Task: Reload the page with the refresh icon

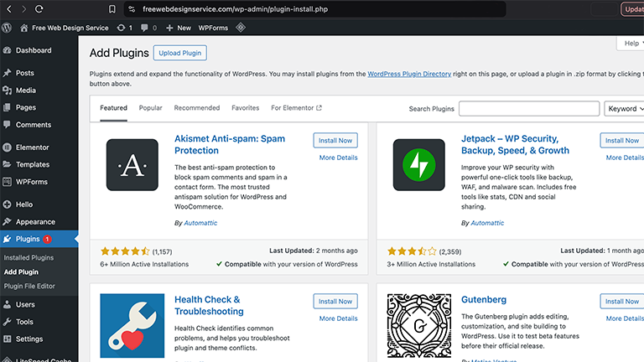Action: click(39, 8)
